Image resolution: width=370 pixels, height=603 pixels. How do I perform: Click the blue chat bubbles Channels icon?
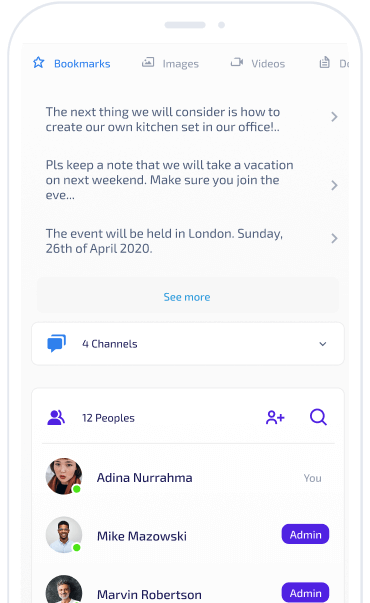pos(57,343)
